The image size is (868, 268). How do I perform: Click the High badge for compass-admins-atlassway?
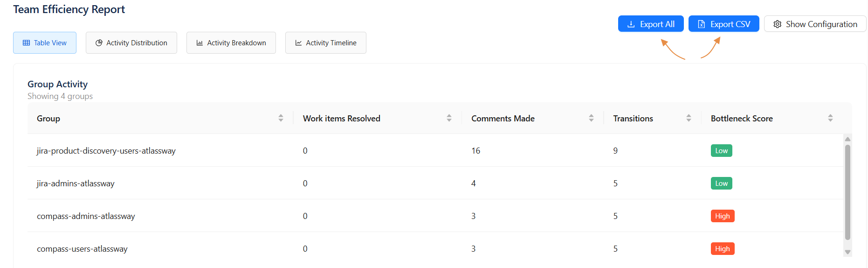[x=722, y=216]
